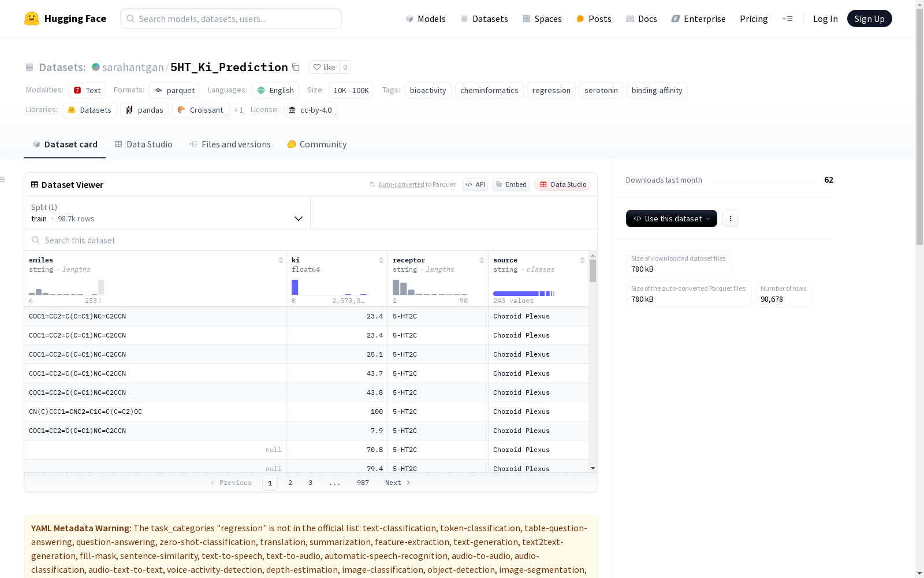The image size is (924, 578).
Task: Click the source classes distribution bar
Action: [524, 294]
